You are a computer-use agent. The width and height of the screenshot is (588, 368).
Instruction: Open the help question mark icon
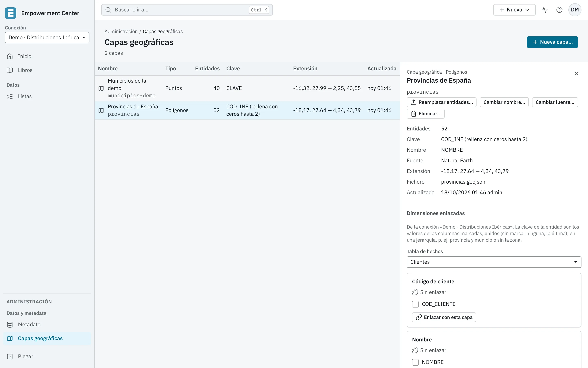(x=559, y=10)
